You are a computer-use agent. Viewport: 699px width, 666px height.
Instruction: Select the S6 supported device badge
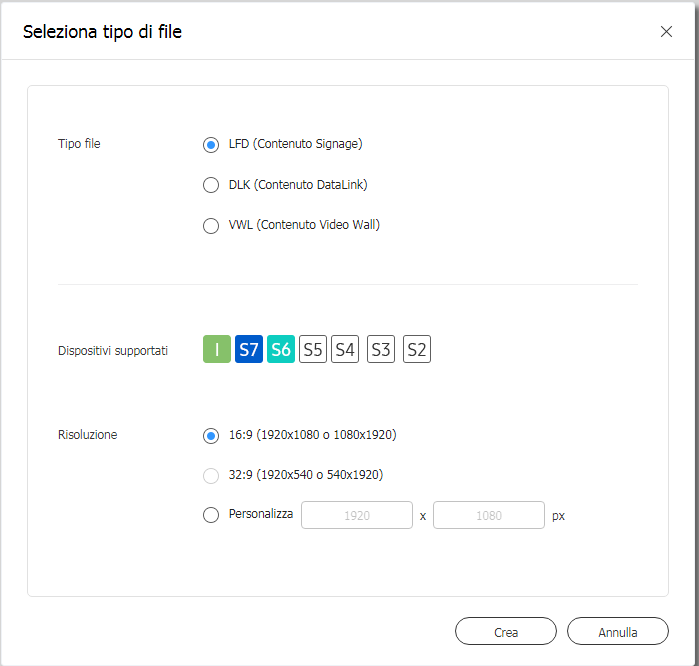point(281,349)
